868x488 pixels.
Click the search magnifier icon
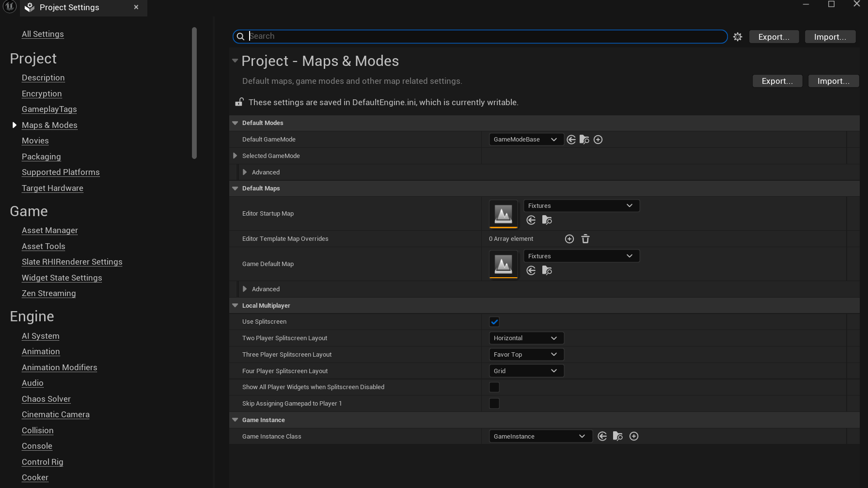[240, 36]
